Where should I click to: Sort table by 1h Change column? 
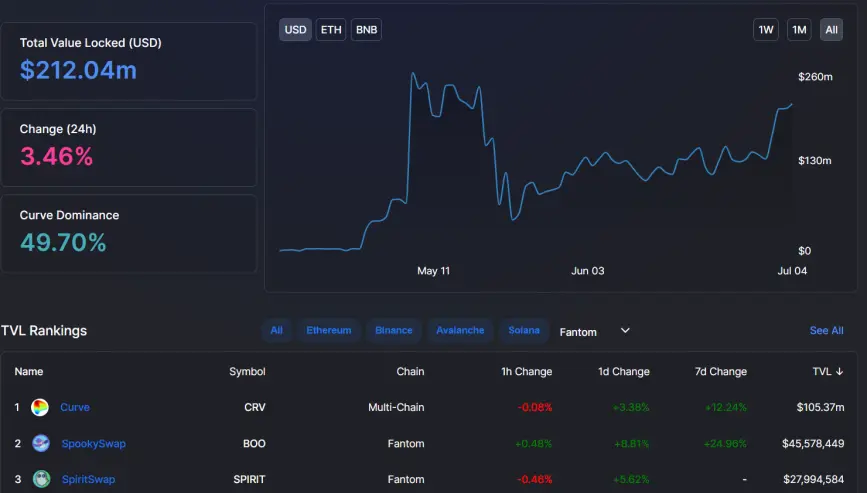coord(526,371)
